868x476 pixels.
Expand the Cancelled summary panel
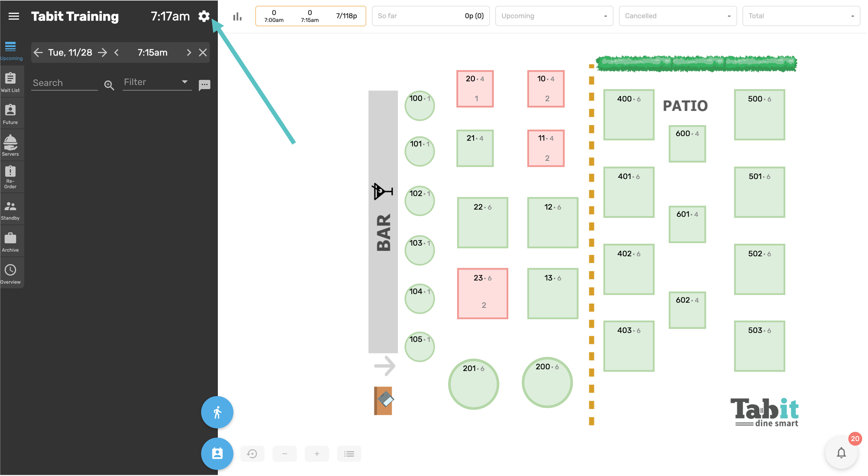677,16
